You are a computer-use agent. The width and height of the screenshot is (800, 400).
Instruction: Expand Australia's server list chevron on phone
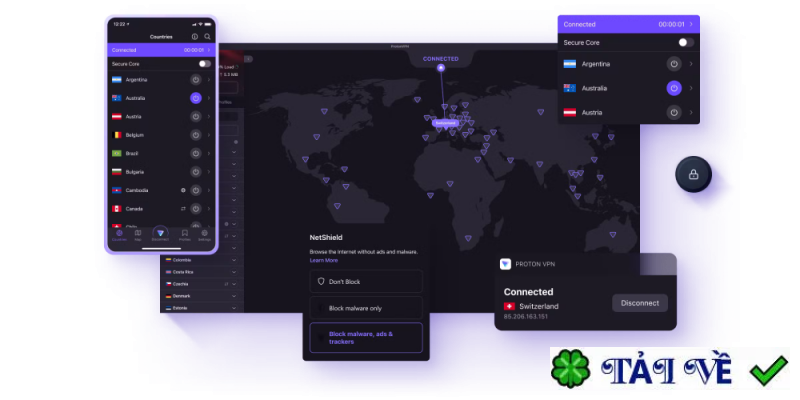209,98
